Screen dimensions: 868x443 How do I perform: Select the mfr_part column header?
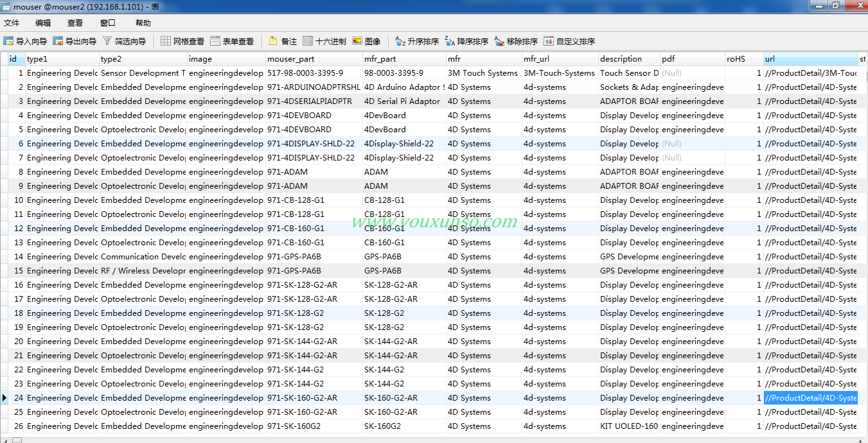404,59
